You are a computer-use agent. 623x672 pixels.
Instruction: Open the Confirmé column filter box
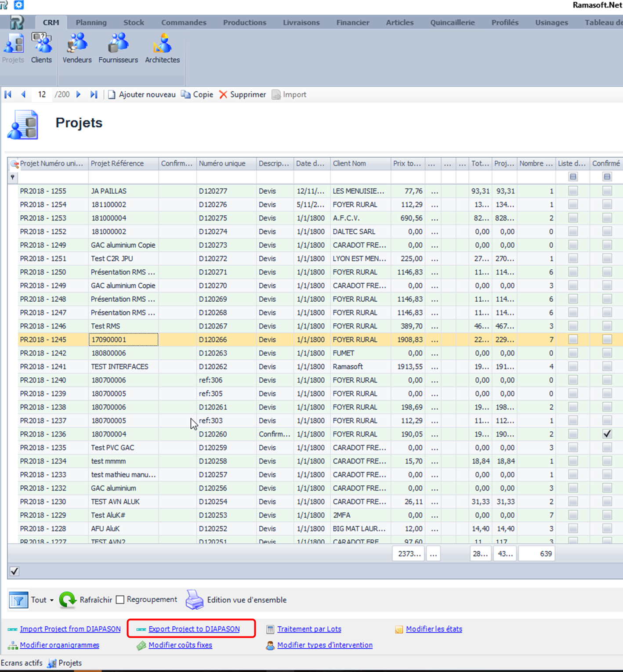(607, 177)
